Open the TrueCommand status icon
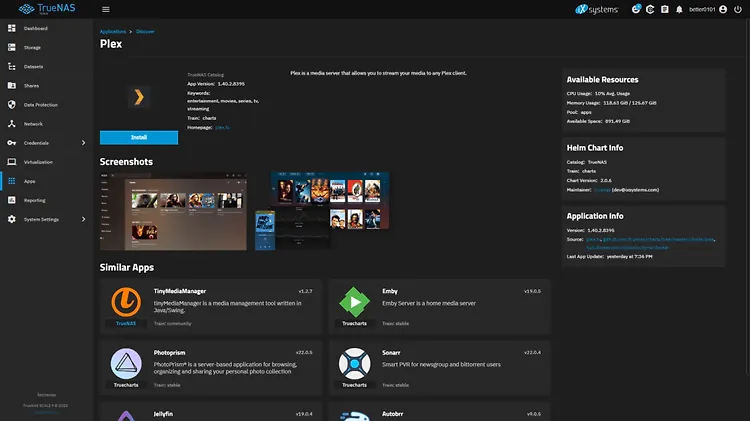The width and height of the screenshot is (750, 421). point(636,9)
